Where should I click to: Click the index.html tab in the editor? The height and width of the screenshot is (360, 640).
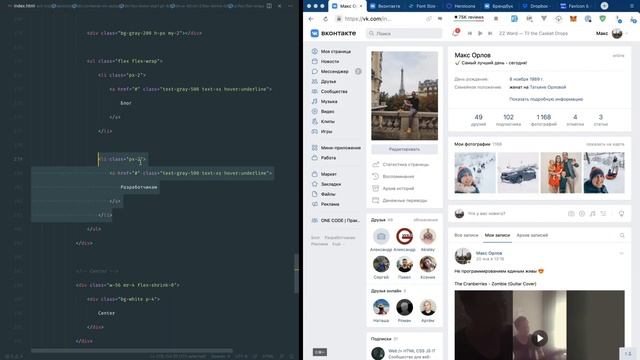(24, 6)
